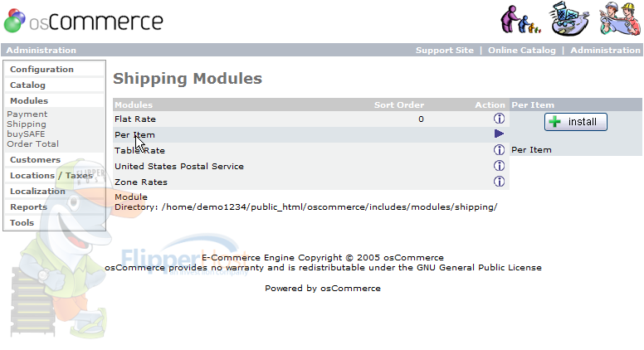Expand the Configuration menu section
The height and width of the screenshot is (350, 644).
[x=41, y=70]
